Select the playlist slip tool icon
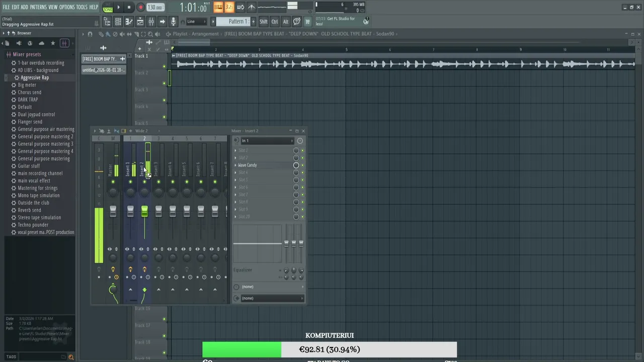Image resolution: width=644 pixels, height=362 pixels. (129, 34)
